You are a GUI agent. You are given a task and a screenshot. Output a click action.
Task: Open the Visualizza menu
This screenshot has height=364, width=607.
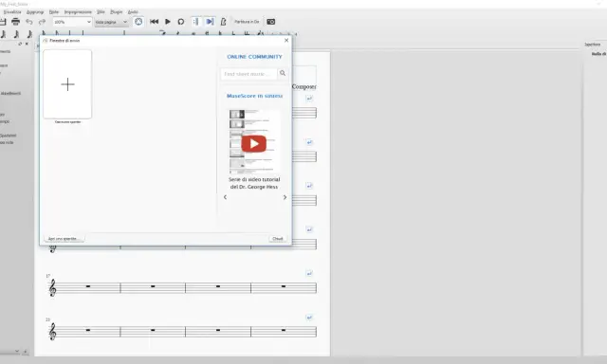pos(12,12)
